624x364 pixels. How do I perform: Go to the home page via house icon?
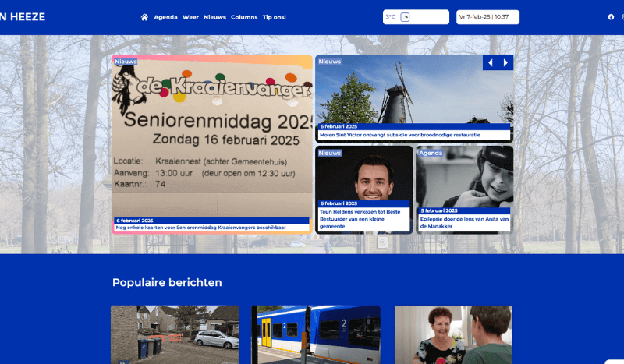point(144,17)
